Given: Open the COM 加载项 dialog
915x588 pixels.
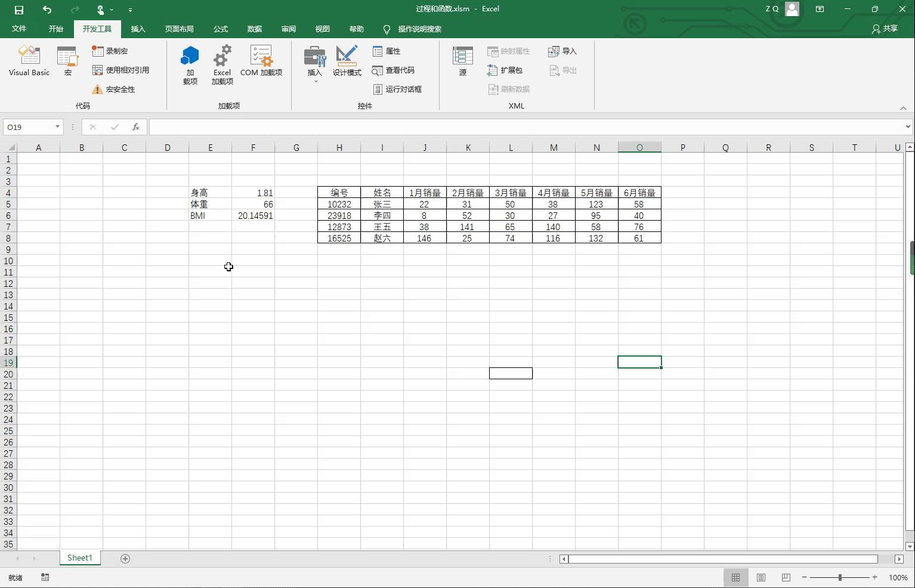Looking at the screenshot, I should click(261, 61).
